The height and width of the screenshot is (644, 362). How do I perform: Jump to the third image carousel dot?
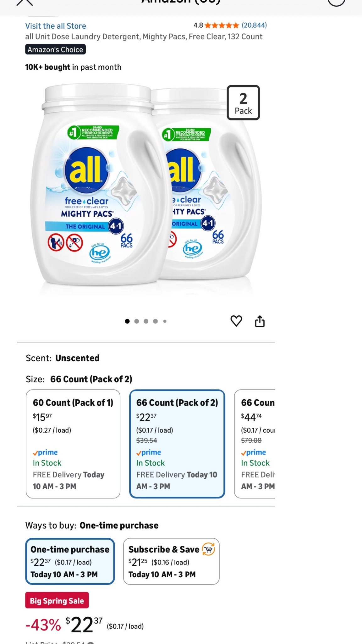146,321
